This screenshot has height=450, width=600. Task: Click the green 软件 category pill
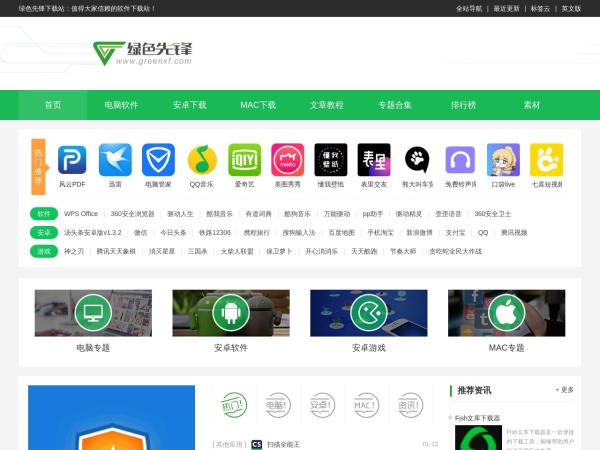click(44, 214)
